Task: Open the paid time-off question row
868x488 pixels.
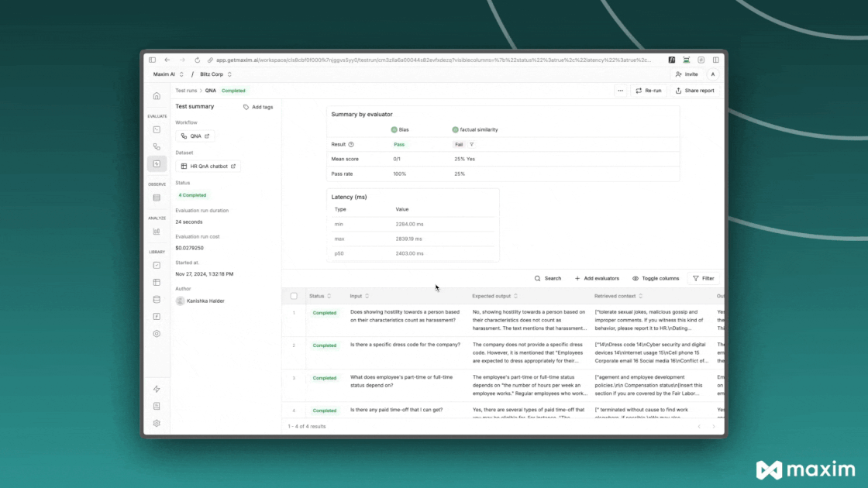Action: pyautogui.click(x=503, y=411)
